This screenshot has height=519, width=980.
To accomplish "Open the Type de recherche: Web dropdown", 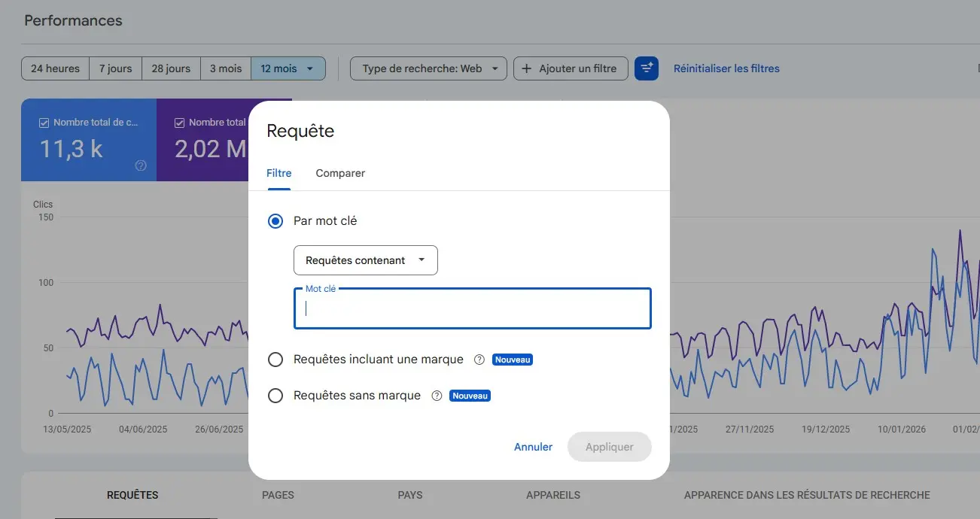I will click(x=428, y=68).
